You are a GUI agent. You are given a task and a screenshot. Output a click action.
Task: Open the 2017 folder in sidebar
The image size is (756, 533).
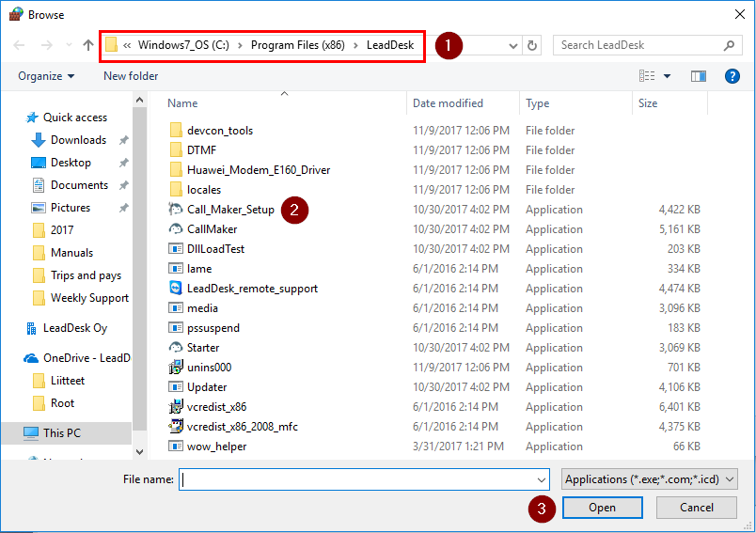[x=62, y=230]
